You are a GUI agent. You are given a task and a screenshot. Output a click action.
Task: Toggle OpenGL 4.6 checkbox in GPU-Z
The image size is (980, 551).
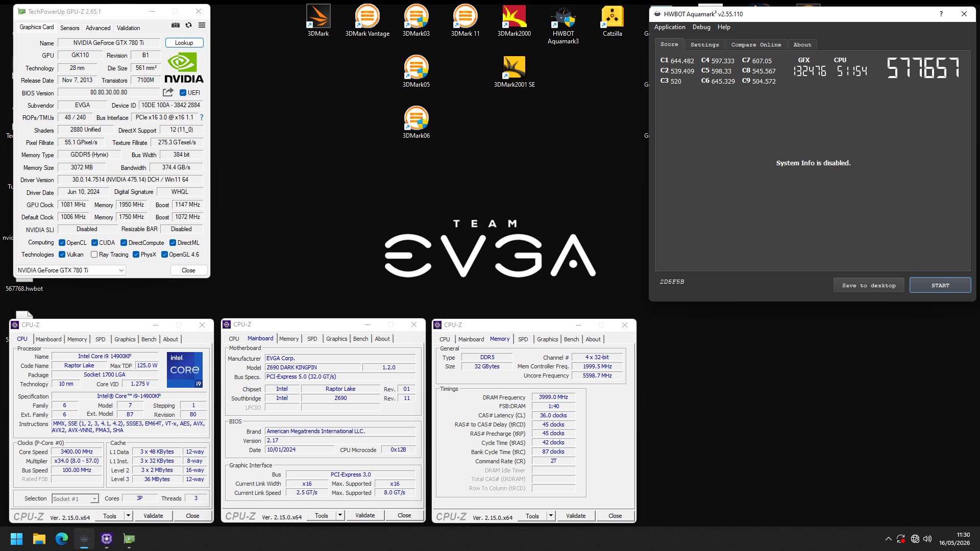pyautogui.click(x=164, y=255)
